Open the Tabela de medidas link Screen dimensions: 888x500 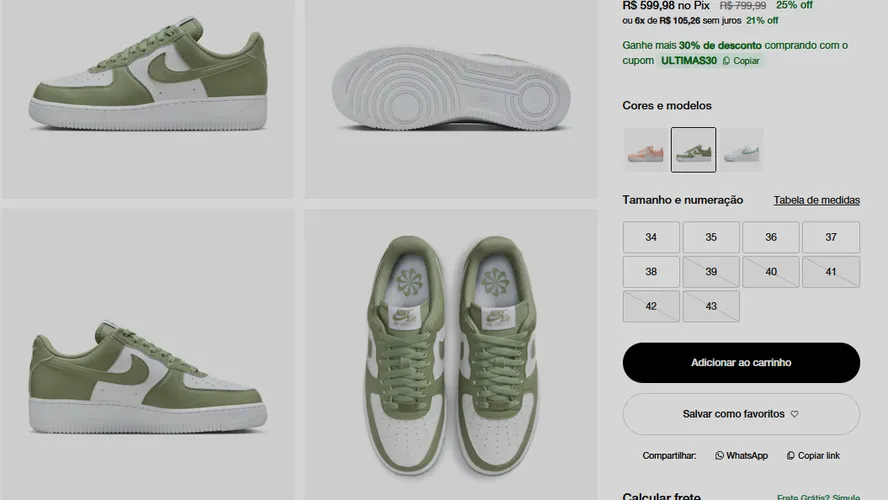817,200
